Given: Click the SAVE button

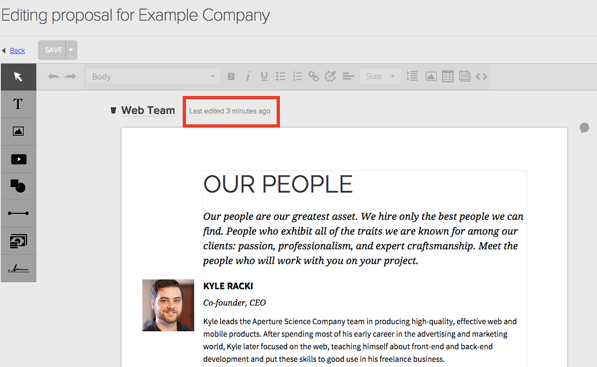Looking at the screenshot, I should point(52,50).
